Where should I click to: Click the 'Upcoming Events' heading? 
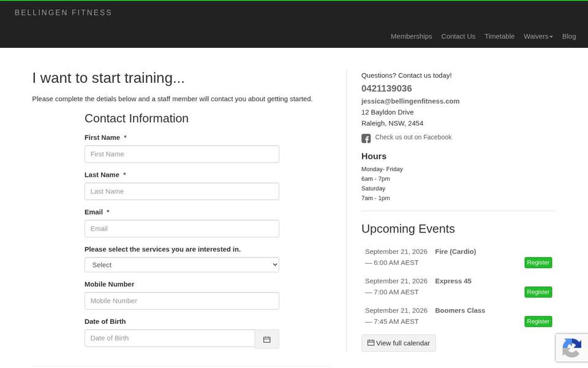[408, 229]
